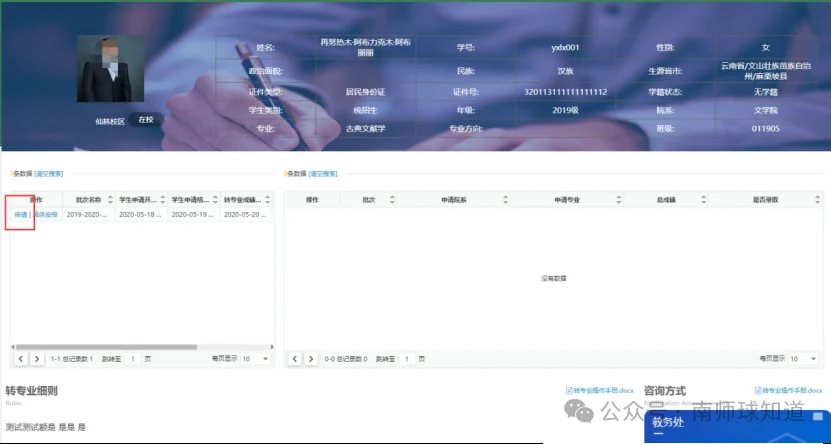Click the 转专业细则 heading
The width and height of the screenshot is (831, 444).
pyautogui.click(x=31, y=391)
